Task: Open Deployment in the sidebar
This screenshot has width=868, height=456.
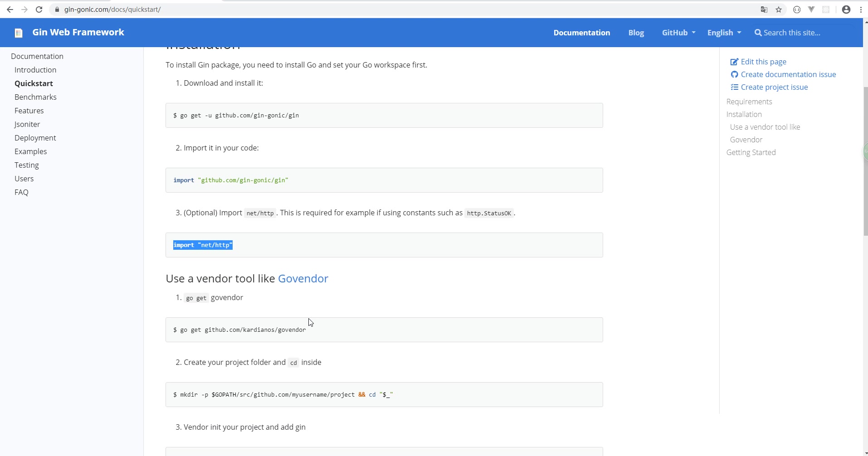Action: [35, 138]
